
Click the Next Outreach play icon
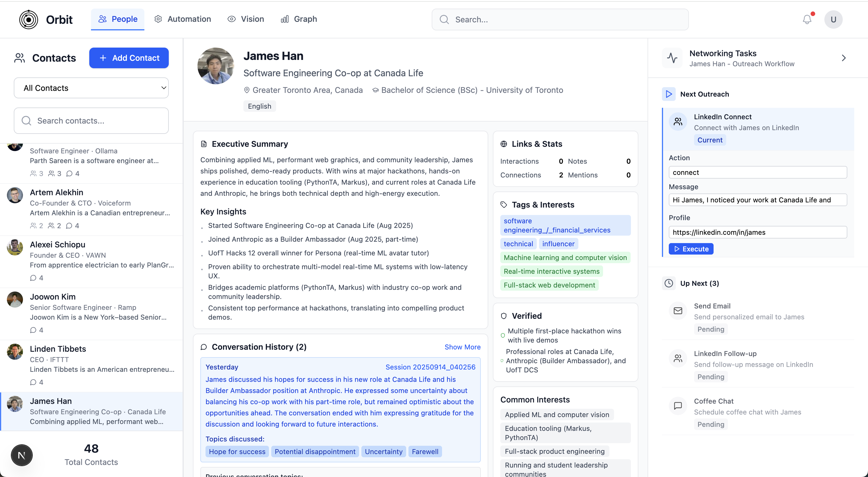[x=669, y=94]
